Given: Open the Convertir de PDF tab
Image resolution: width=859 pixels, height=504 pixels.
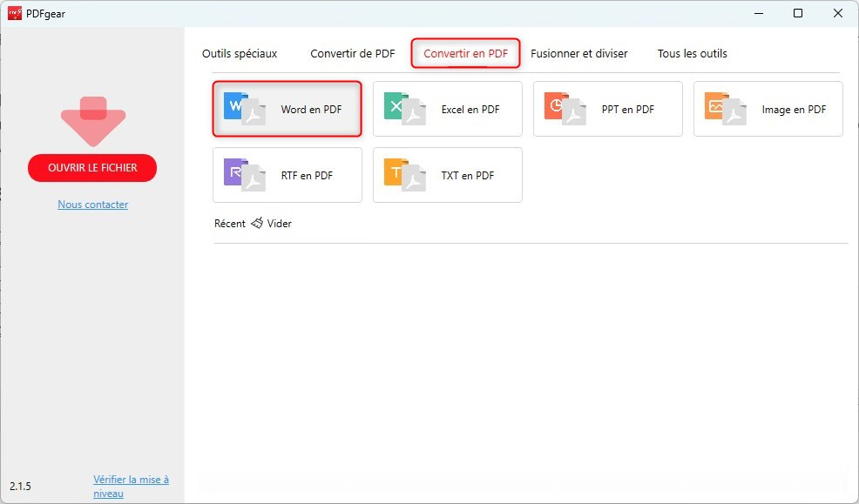Looking at the screenshot, I should click(352, 53).
